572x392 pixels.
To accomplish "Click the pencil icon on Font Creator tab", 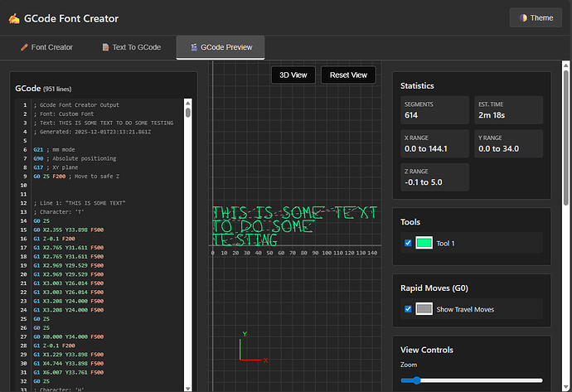I will click(24, 47).
